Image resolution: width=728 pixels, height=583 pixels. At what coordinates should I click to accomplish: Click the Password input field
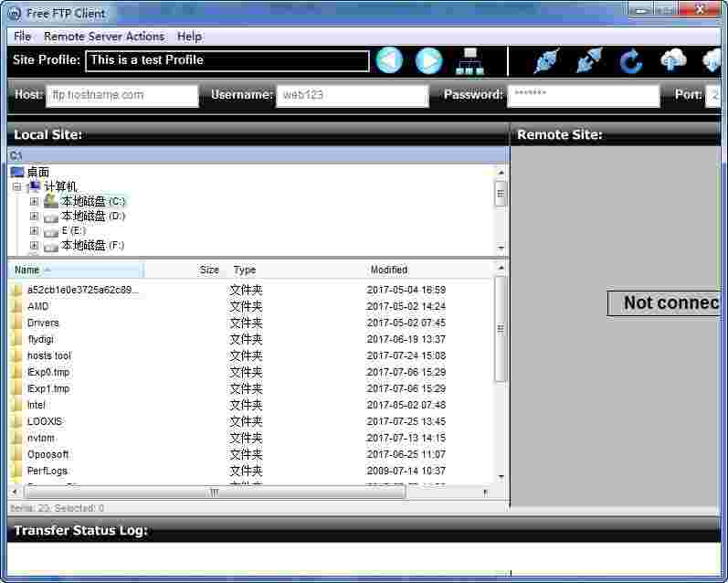(584, 95)
